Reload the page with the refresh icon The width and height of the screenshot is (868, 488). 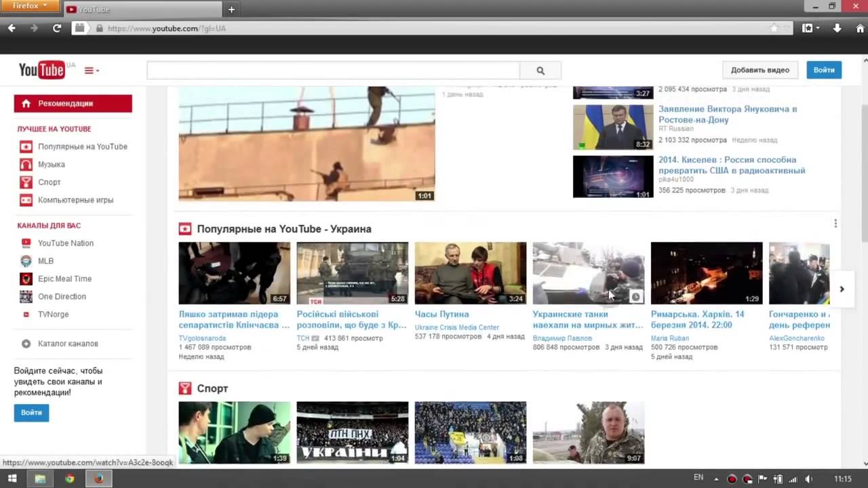click(x=57, y=28)
